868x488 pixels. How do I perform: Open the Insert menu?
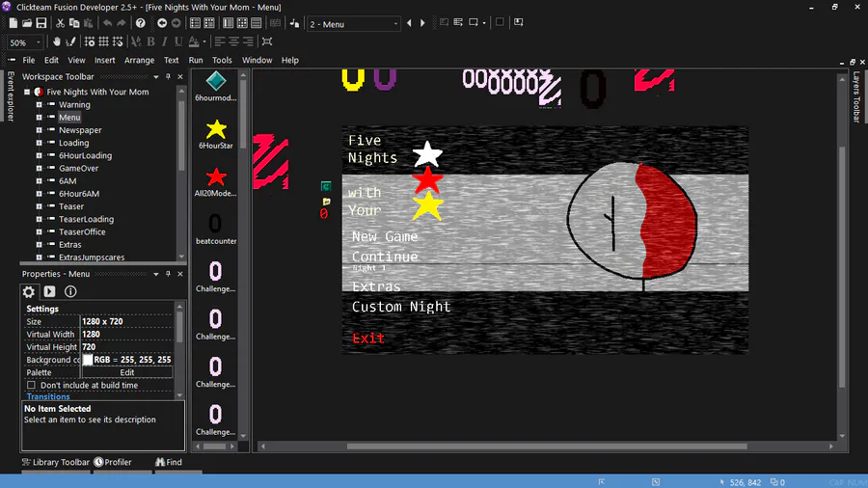(104, 60)
